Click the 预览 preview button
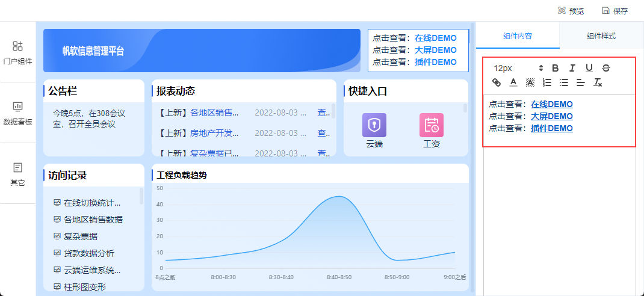Screen dimensions: 644x296 (571, 11)
